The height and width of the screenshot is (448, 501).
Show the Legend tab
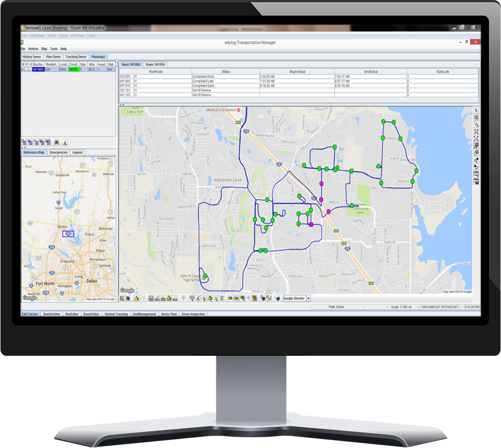(x=77, y=153)
